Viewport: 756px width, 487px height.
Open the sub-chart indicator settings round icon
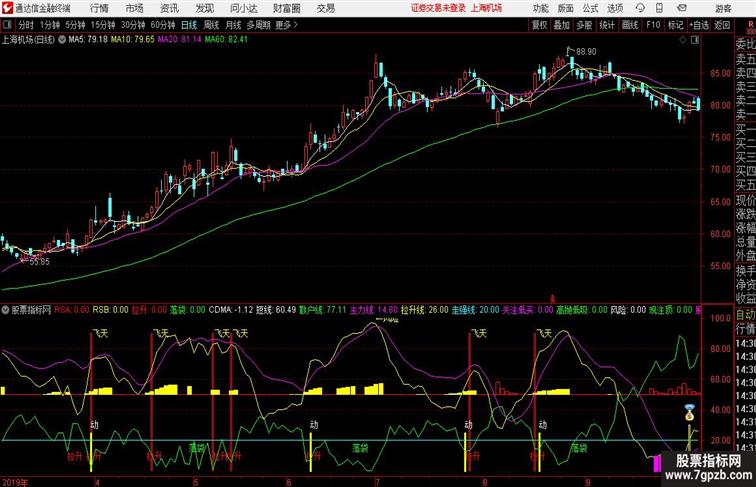click(5, 310)
